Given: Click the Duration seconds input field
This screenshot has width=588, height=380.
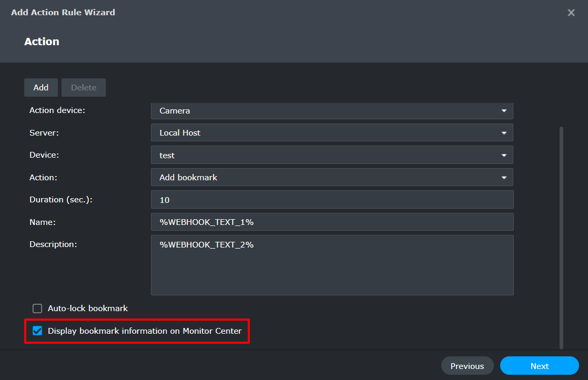Looking at the screenshot, I should coord(331,199).
